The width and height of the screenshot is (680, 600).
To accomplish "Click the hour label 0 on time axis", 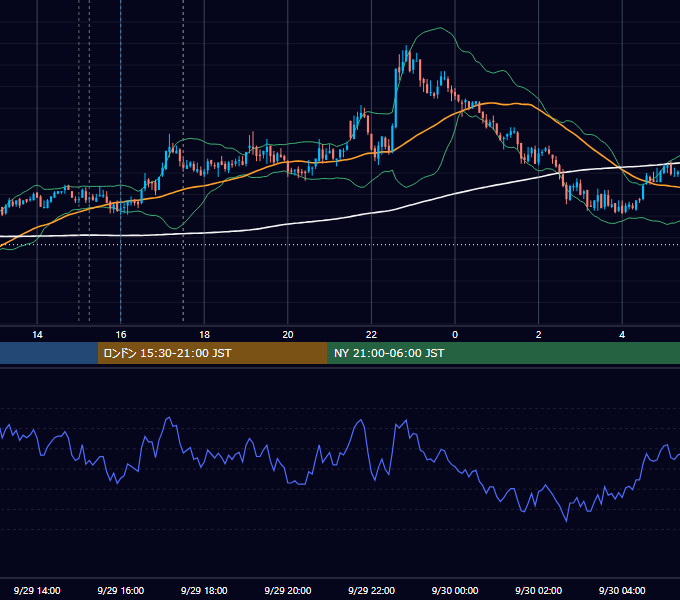I will 455,335.
